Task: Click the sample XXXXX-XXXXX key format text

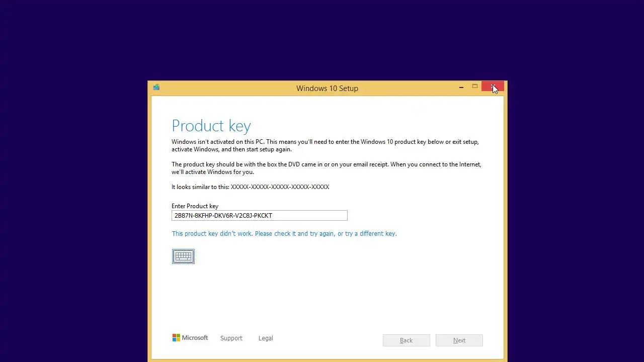Action: [280, 187]
